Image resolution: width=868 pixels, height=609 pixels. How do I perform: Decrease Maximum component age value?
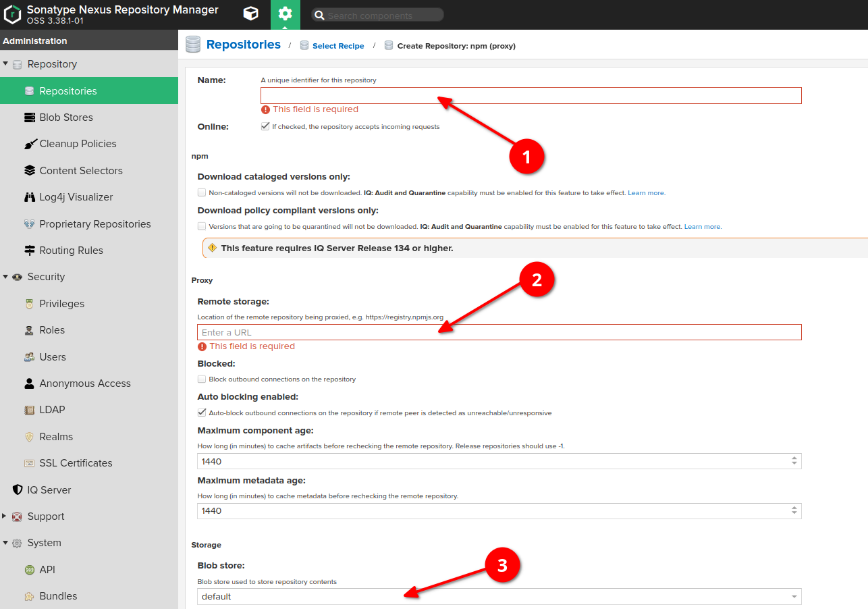point(794,465)
